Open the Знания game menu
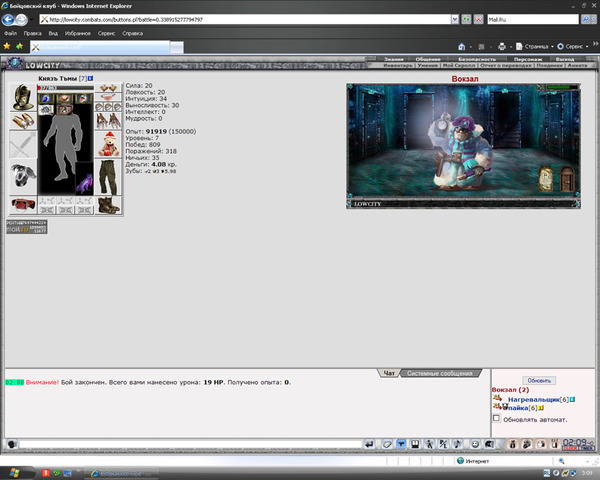Screen dimensions: 600x480 [x=394, y=59]
